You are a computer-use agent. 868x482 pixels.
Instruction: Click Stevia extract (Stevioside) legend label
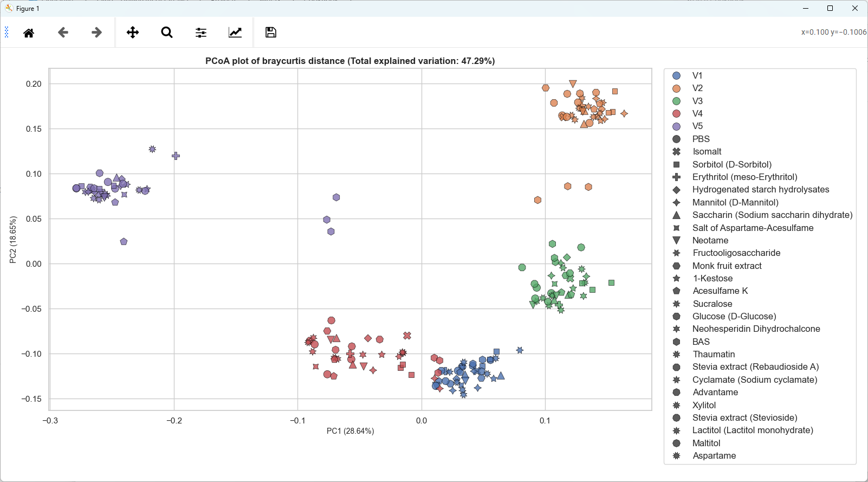(744, 417)
